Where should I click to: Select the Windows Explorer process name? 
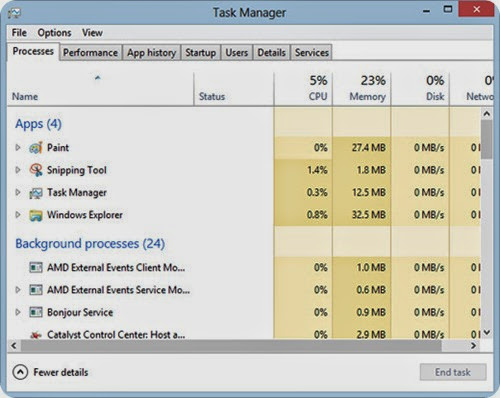[x=85, y=215]
